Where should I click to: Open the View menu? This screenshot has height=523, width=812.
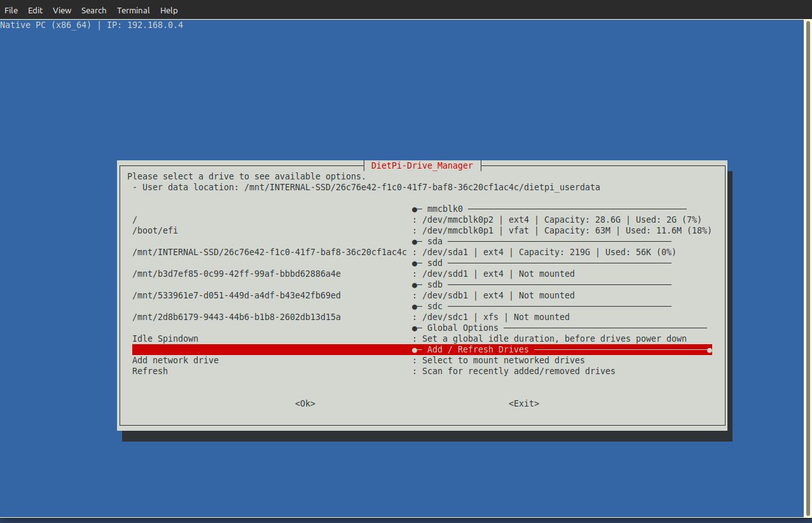(62, 10)
